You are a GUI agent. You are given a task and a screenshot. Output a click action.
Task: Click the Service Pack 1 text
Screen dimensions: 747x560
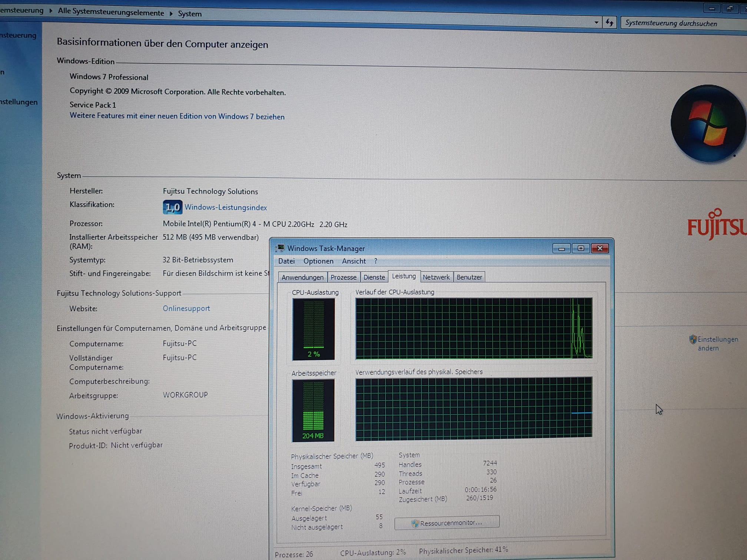click(93, 105)
